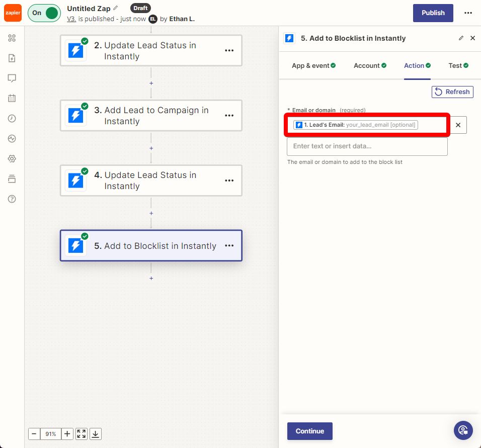Open the apps grid sidebar icon

[x=12, y=38]
